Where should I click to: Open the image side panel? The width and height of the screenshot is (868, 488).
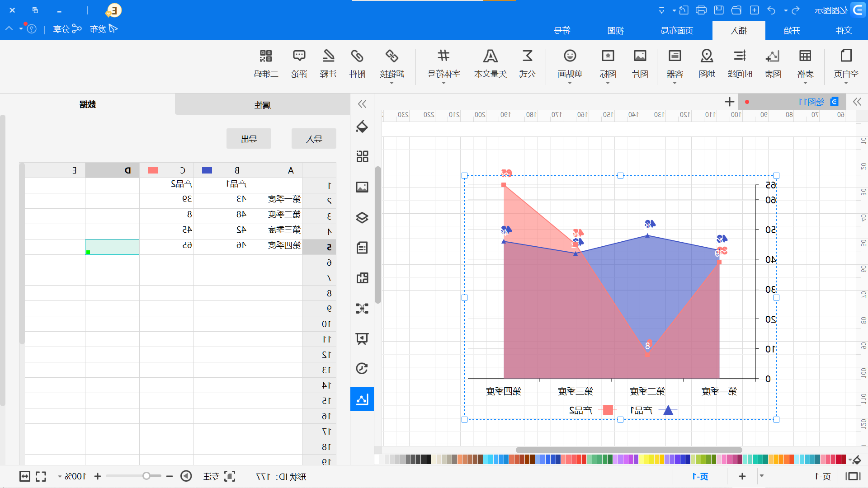[362, 187]
